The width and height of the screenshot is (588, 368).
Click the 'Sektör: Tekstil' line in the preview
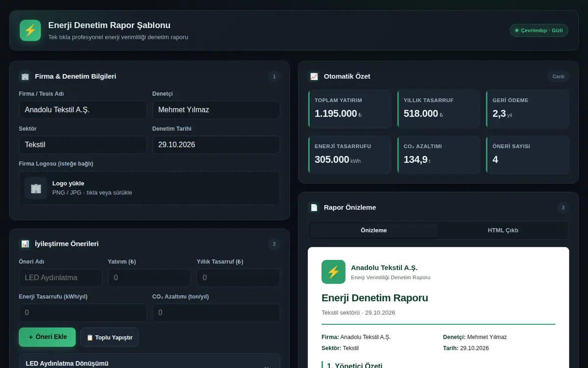click(x=340, y=348)
